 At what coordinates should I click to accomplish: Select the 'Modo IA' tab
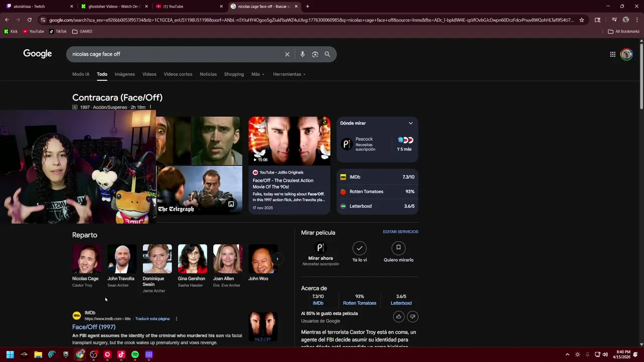pyautogui.click(x=80, y=74)
